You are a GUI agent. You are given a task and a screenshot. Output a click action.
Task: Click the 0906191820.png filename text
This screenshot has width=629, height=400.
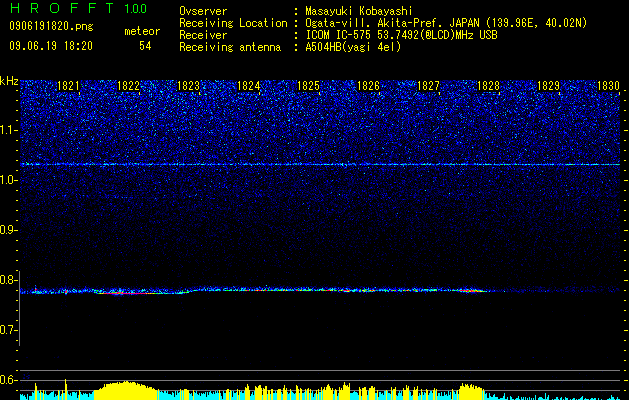51,27
